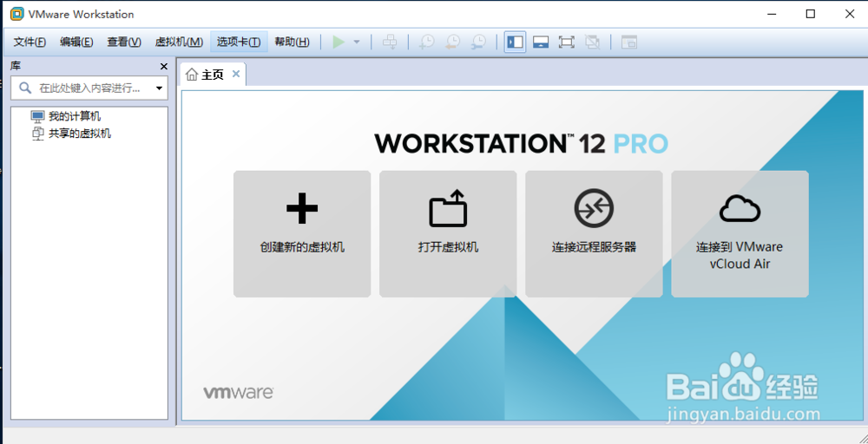The image size is (868, 444).
Task: Click the search magnifier icon in library
Action: (x=24, y=88)
